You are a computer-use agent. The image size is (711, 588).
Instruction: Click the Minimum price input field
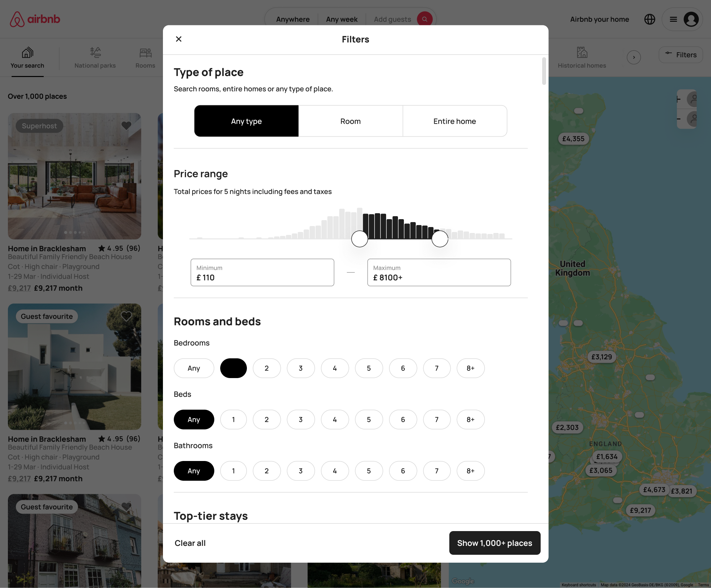tap(262, 272)
